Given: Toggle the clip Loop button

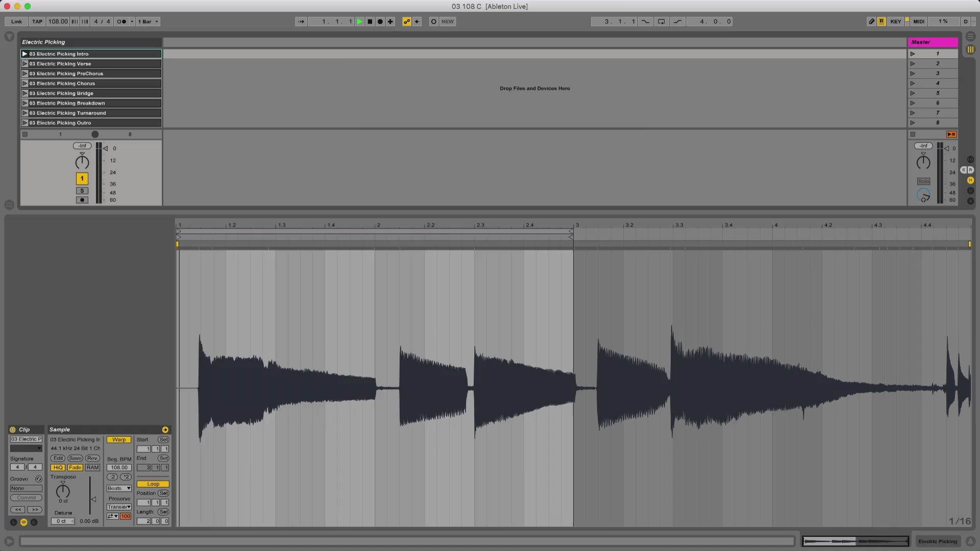Looking at the screenshot, I should 153,484.
